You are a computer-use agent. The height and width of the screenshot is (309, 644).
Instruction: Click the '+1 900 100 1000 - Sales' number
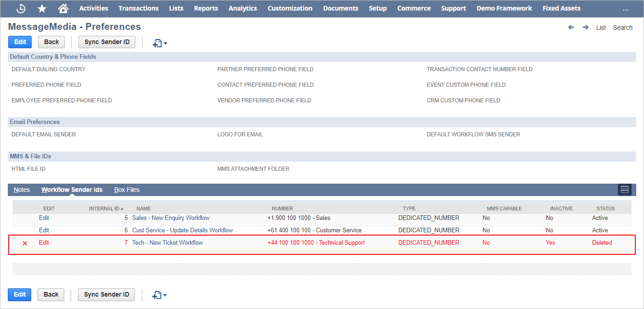299,218
